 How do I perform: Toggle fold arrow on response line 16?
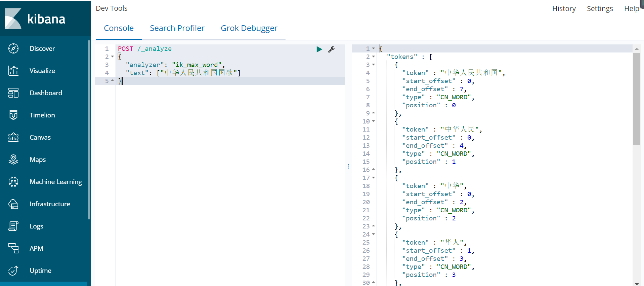(x=373, y=170)
